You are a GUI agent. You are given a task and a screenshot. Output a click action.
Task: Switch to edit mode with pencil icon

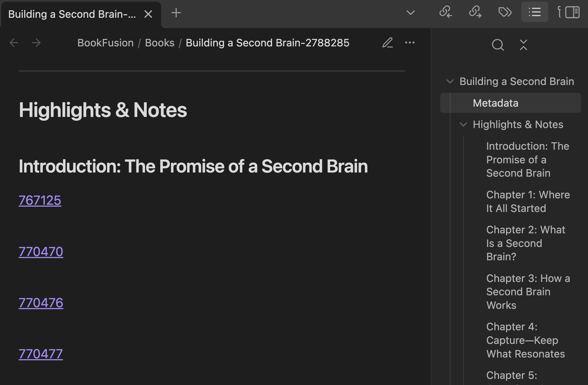(388, 43)
